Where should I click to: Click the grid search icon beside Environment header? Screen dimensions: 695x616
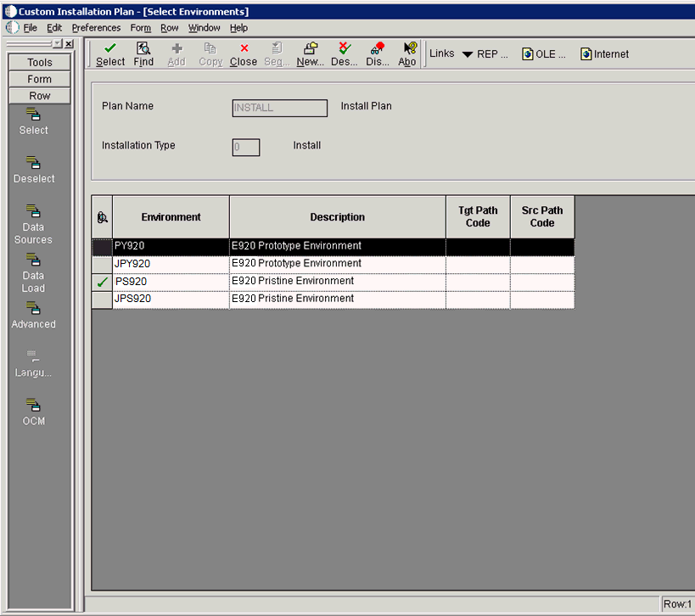click(x=102, y=217)
